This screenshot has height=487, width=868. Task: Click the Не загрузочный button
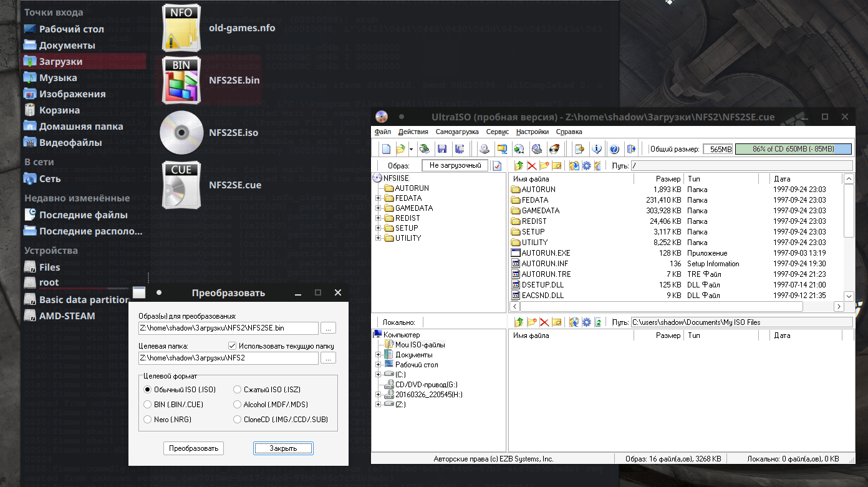[x=455, y=165]
